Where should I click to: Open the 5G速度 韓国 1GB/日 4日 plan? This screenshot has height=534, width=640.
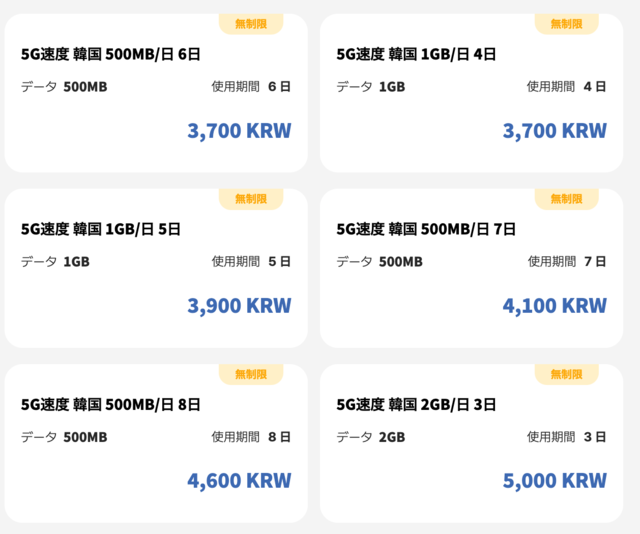[416, 55]
